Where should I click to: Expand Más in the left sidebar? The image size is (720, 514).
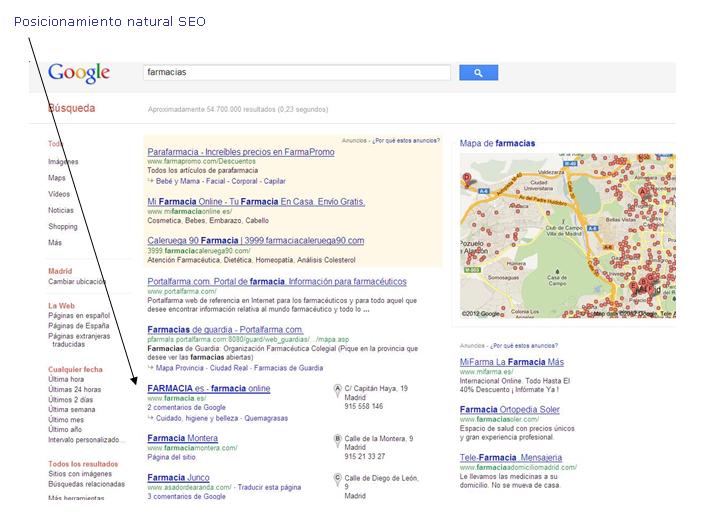55,243
